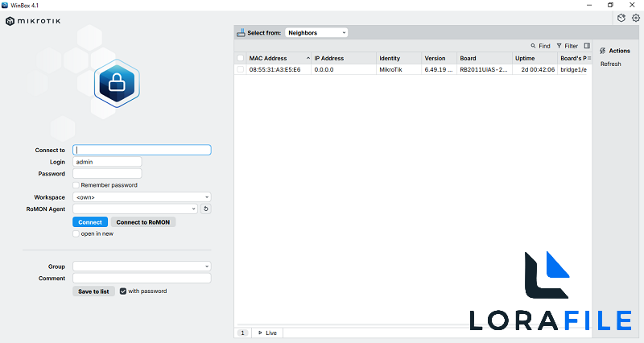
Task: Click the blue padlock hexagon icon
Action: coord(117,84)
